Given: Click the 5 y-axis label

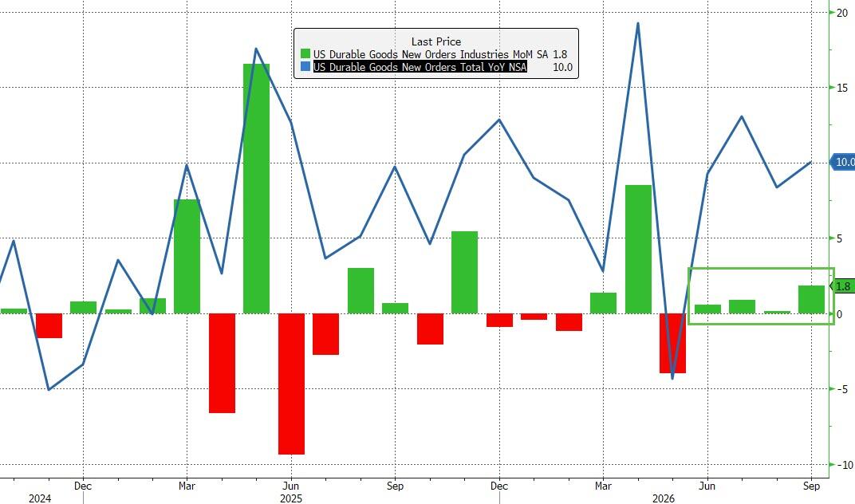Looking at the screenshot, I should pyautogui.click(x=840, y=238).
